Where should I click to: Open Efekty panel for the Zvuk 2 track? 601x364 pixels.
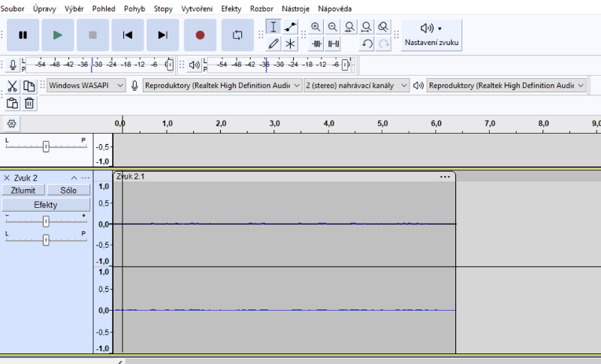[46, 205]
